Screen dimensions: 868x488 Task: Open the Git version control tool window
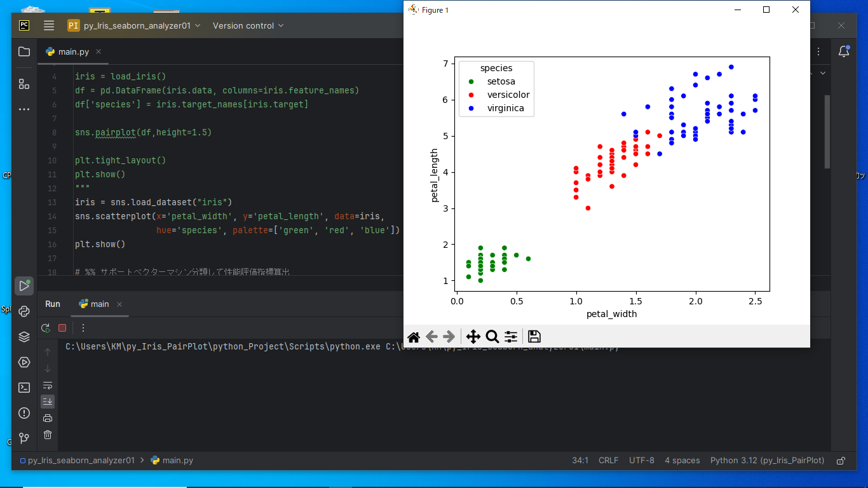point(24,438)
